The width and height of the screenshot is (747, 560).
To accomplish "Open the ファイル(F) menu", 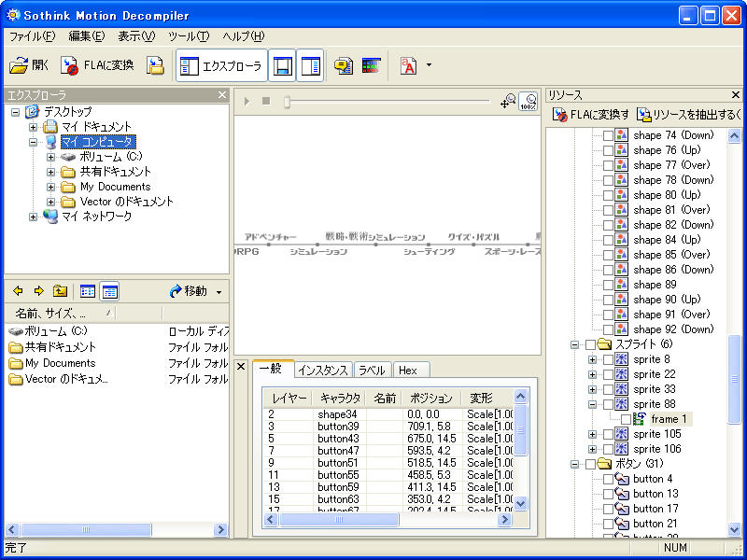I will [x=33, y=36].
